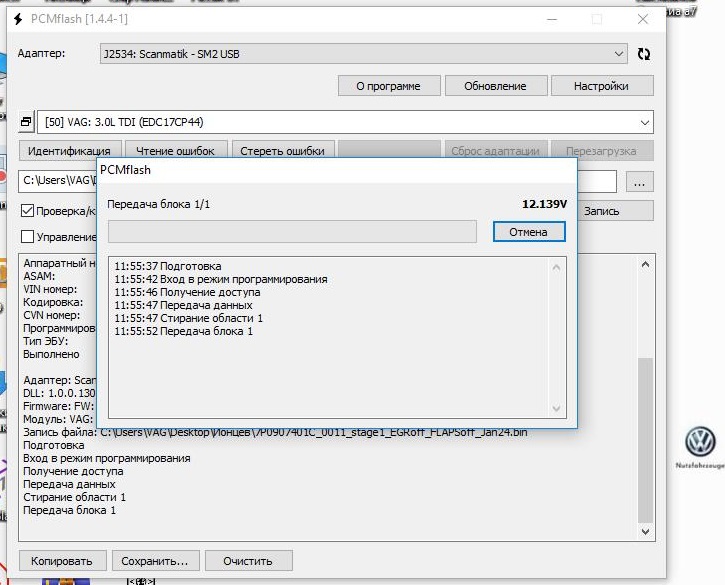
Task: Click the 12.139V voltage reading
Action: 544,204
